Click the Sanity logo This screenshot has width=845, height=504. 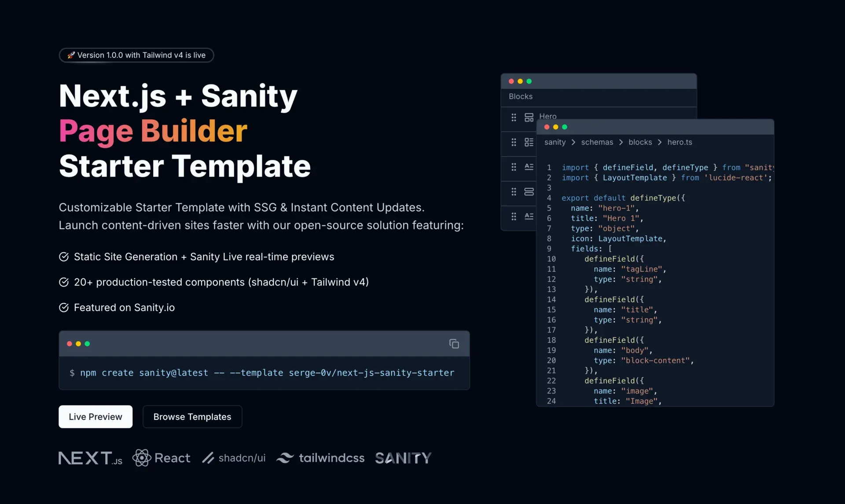click(403, 458)
